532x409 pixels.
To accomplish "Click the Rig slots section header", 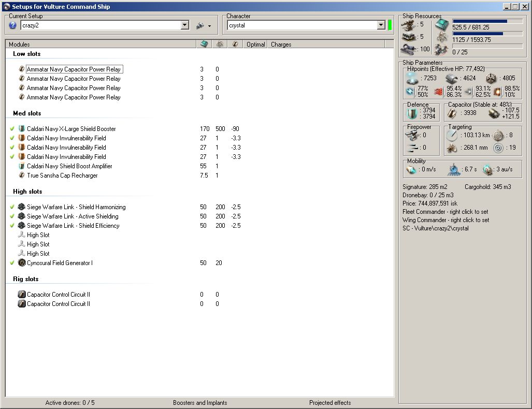I will [26, 279].
